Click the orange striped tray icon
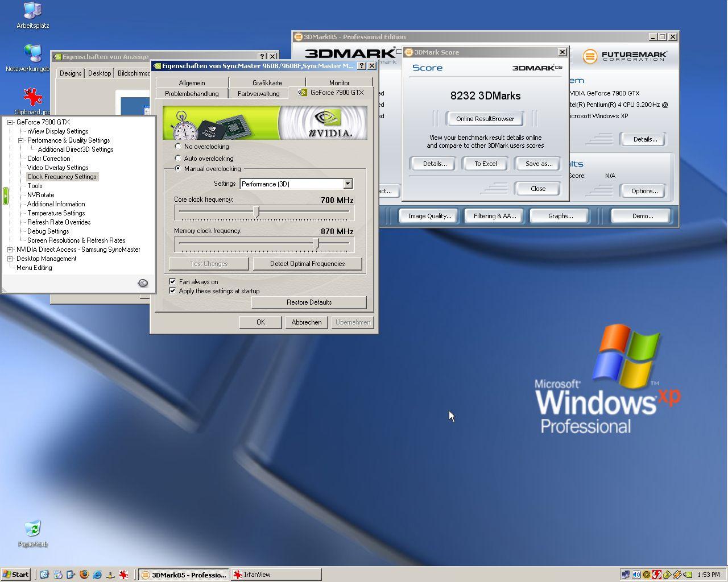Image resolution: width=728 pixels, height=582 pixels. click(677, 575)
